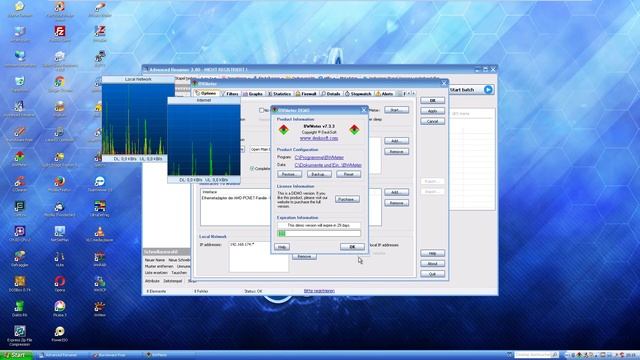640x360 pixels.
Task: Click the Start batch button in Advanced Renamer
Action: tap(471, 89)
